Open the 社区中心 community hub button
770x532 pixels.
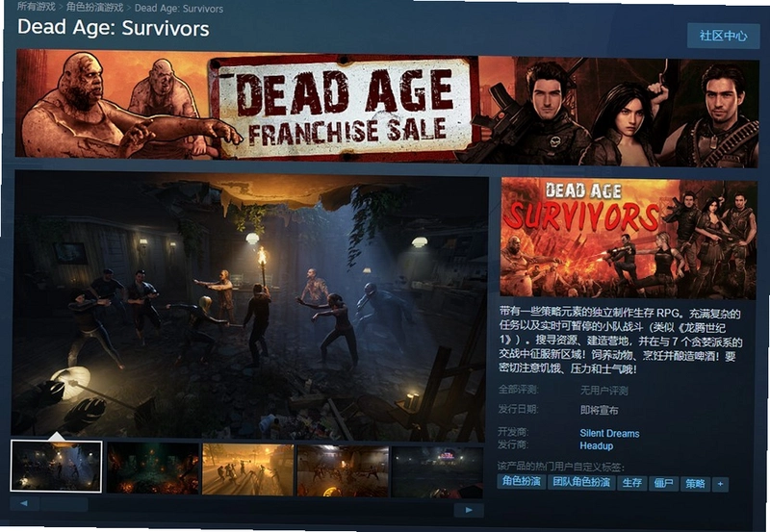click(x=724, y=36)
